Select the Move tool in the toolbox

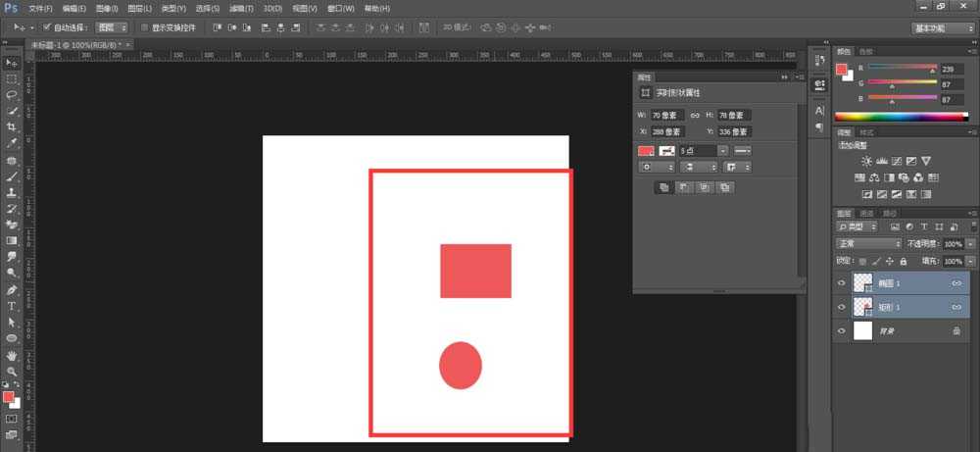point(12,63)
